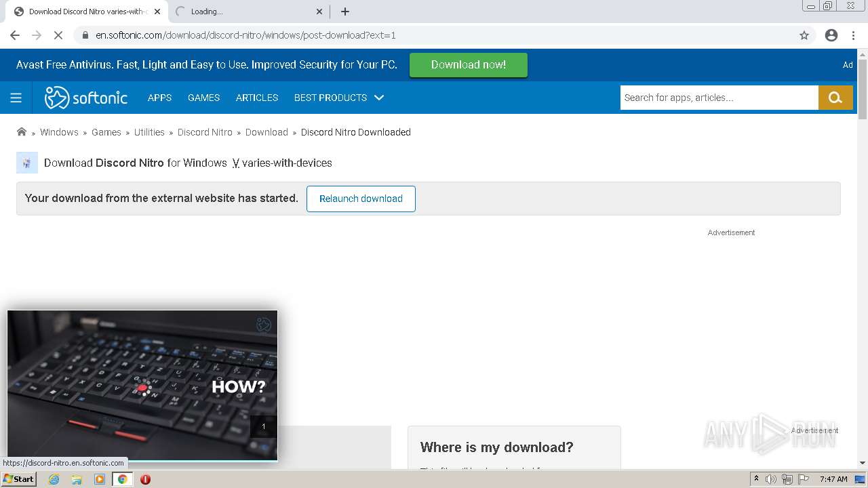This screenshot has width=868, height=488.
Task: Click the Discord Nitro app thumbnail icon
Action: (x=27, y=163)
